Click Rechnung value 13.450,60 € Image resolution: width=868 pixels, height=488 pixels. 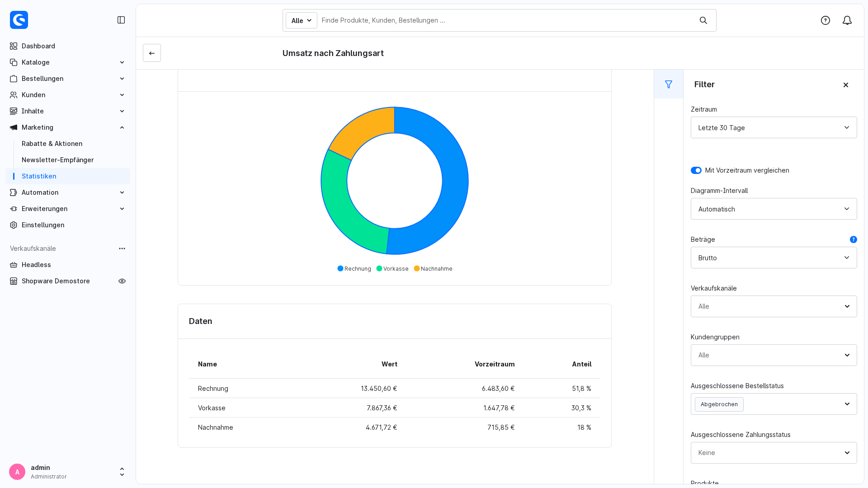click(x=379, y=389)
